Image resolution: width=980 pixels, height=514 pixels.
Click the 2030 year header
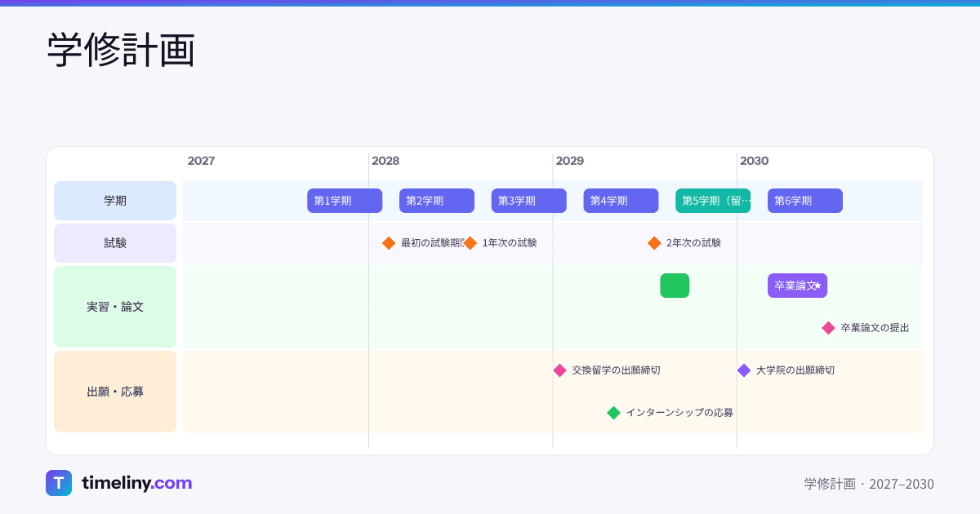(755, 161)
